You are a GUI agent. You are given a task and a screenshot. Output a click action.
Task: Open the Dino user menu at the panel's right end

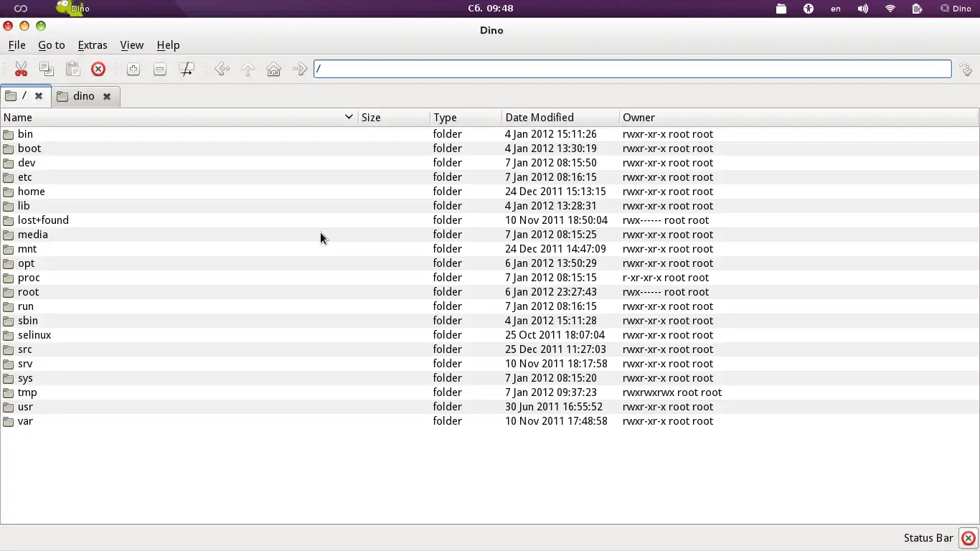pyautogui.click(x=956, y=9)
